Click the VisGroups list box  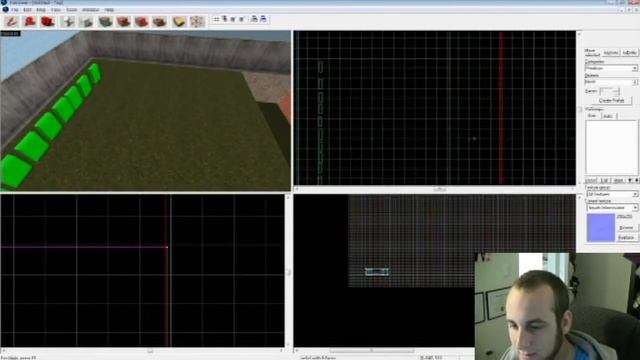611,147
